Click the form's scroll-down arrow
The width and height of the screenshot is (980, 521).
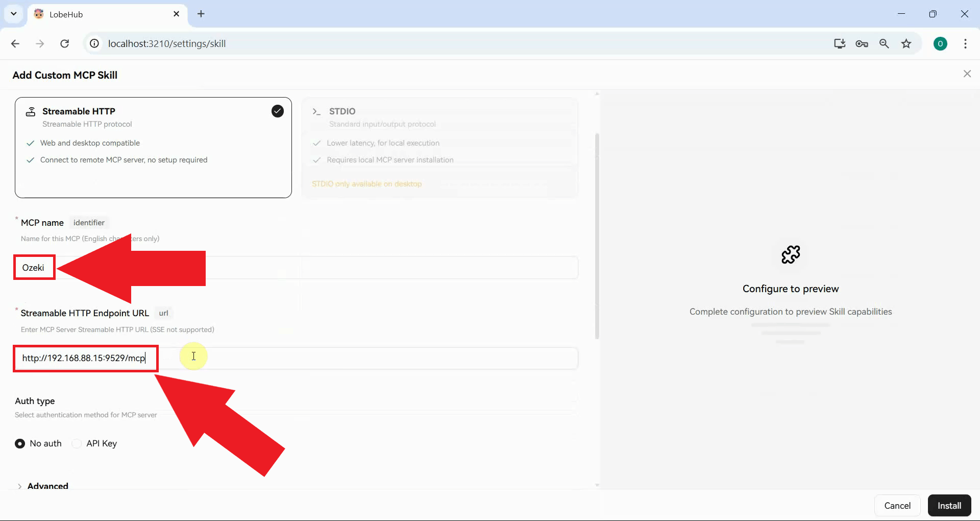(x=597, y=485)
